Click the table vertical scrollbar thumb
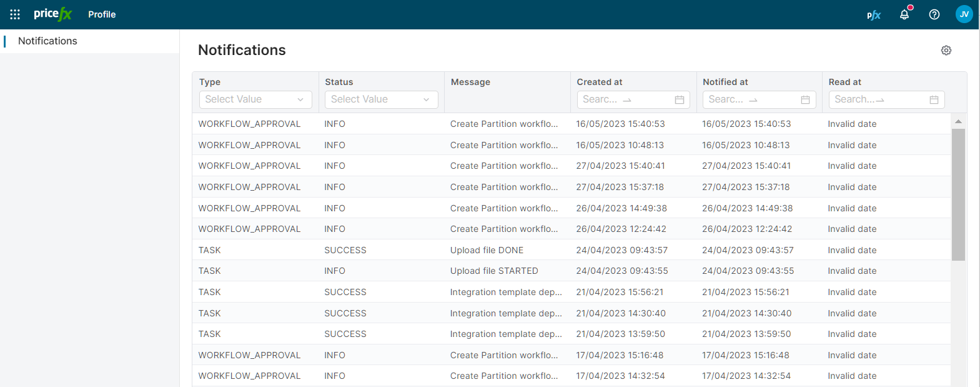980x387 pixels. pos(958,194)
